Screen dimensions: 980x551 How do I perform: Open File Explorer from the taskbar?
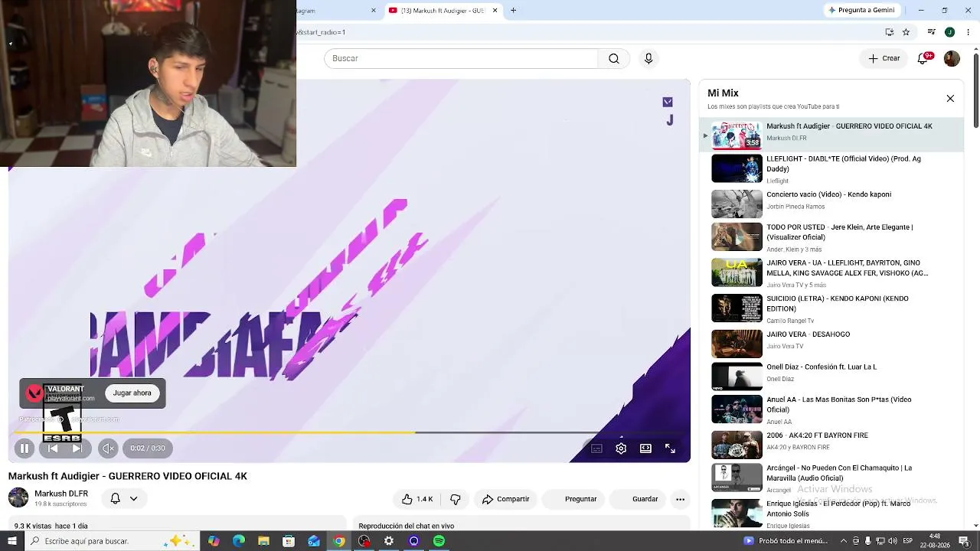(263, 541)
